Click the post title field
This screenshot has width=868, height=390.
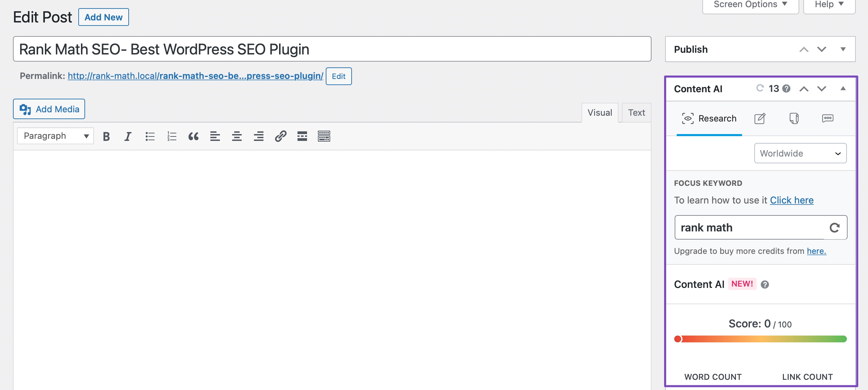pyautogui.click(x=332, y=49)
